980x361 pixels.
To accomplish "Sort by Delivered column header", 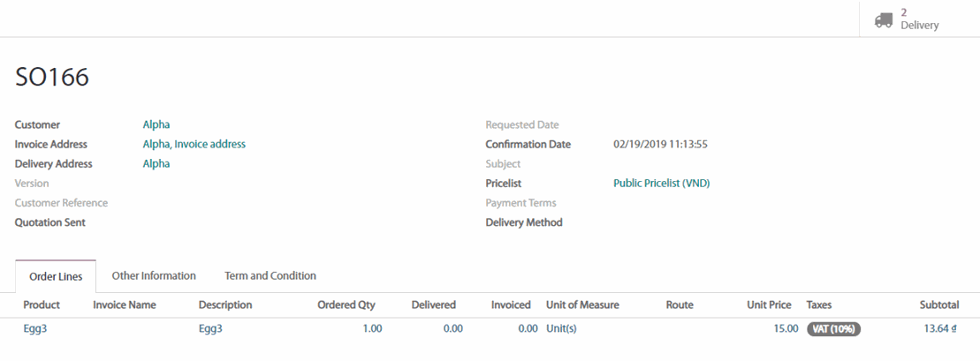I will click(433, 305).
